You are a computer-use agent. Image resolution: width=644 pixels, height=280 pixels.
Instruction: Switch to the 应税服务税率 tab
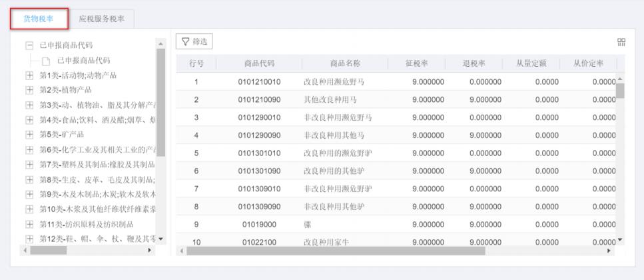(x=102, y=19)
